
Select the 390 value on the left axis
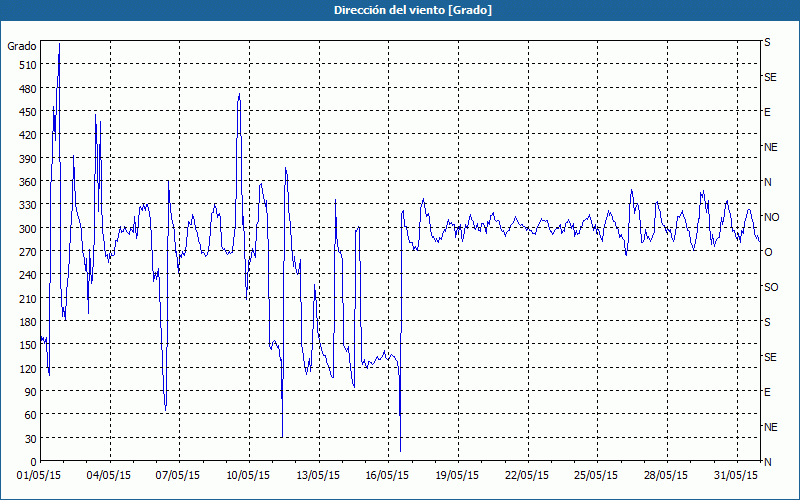[x=28, y=159]
